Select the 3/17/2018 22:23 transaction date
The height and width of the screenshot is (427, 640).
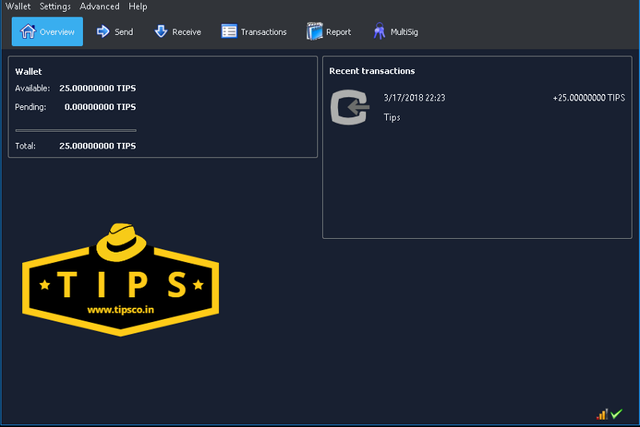click(414, 98)
